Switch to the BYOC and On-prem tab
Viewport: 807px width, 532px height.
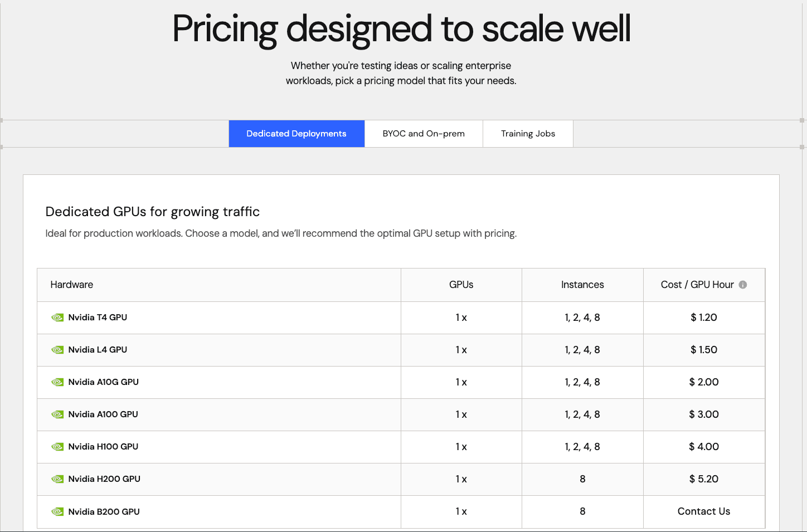click(x=424, y=134)
